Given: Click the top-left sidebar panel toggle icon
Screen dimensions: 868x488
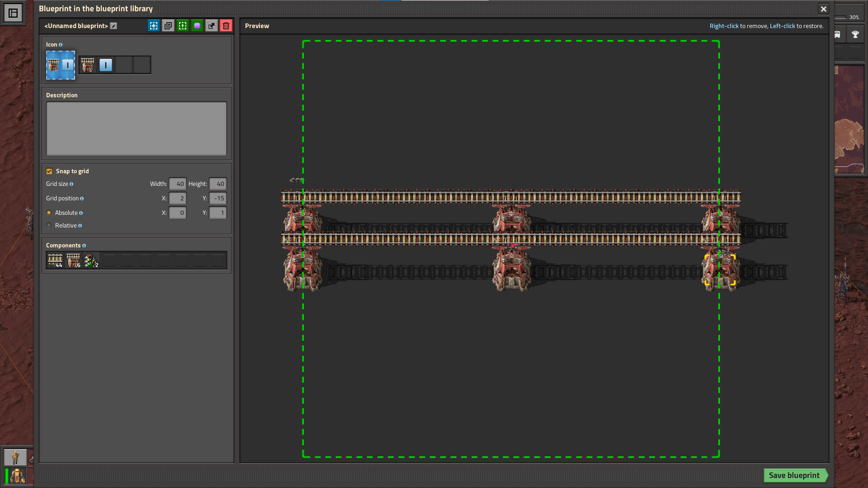Looking at the screenshot, I should (13, 13).
